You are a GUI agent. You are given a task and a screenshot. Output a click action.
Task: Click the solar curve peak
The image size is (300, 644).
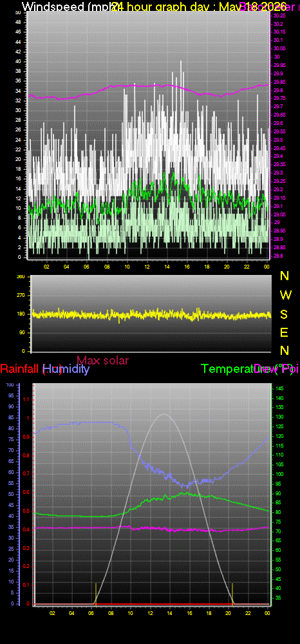click(x=164, y=414)
